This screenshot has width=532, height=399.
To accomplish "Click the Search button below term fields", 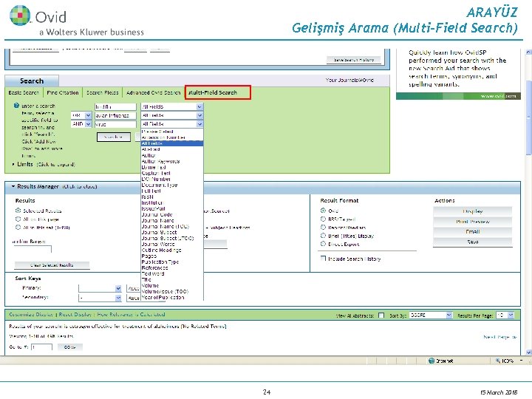I will pyautogui.click(x=113, y=137).
